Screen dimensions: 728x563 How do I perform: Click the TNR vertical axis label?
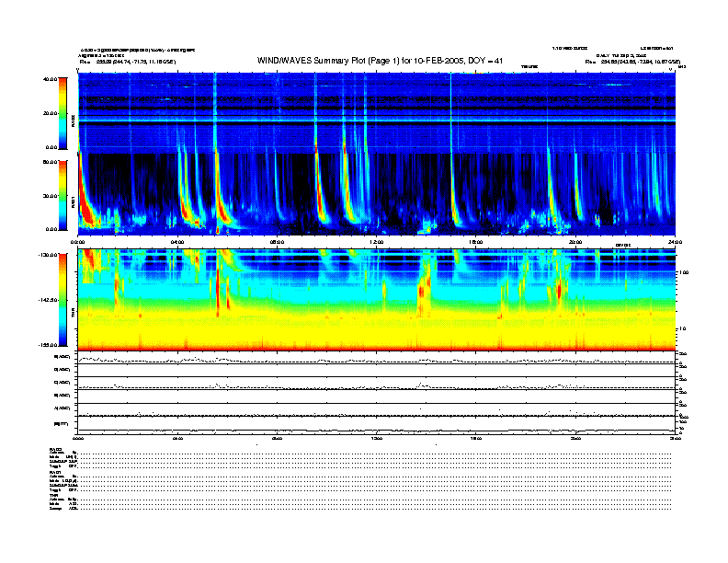73,314
